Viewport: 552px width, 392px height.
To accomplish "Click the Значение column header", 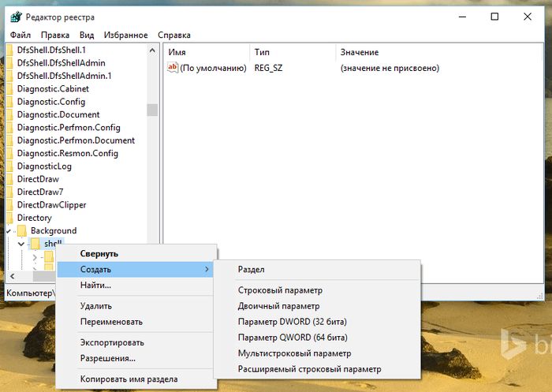I will (360, 52).
